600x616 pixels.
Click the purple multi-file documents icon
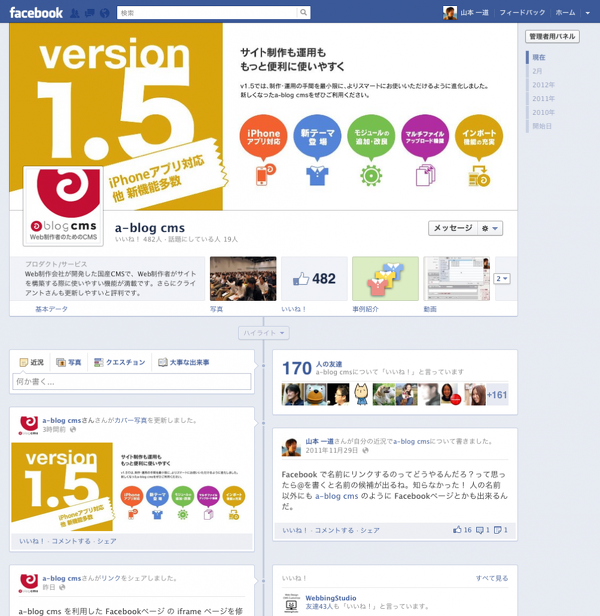[425, 175]
